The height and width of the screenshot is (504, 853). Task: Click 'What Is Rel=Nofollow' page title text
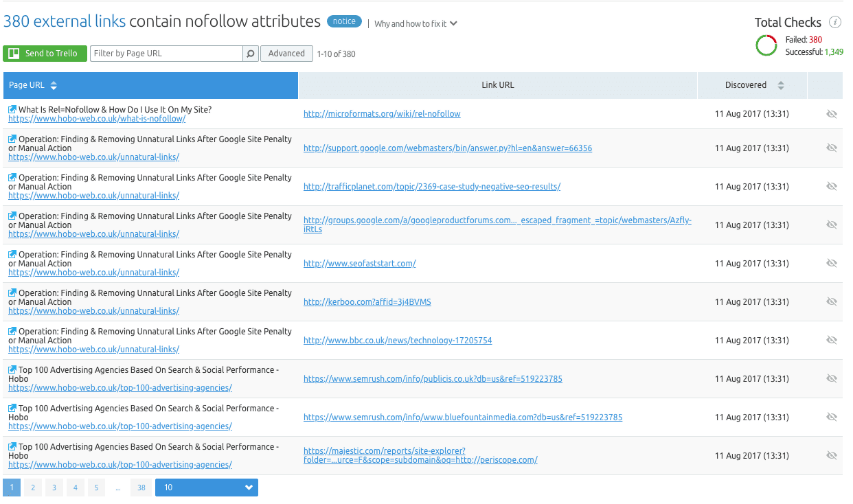[115, 109]
